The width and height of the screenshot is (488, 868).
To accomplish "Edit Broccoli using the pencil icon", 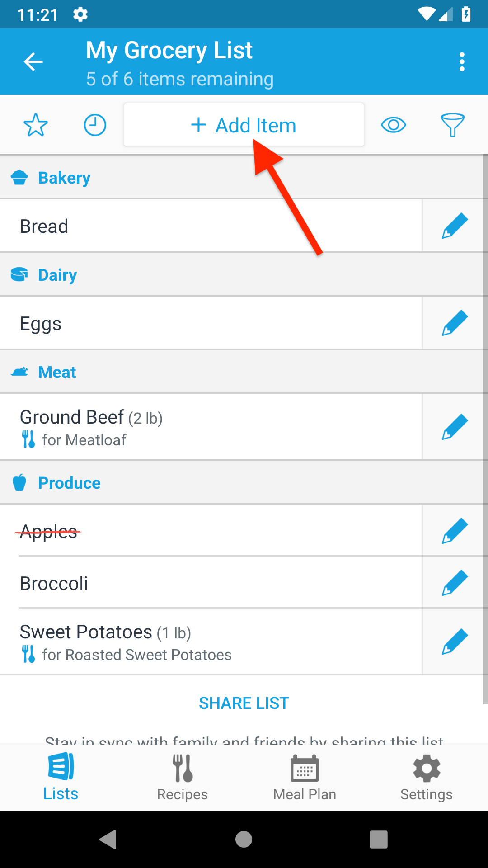I will 455,583.
